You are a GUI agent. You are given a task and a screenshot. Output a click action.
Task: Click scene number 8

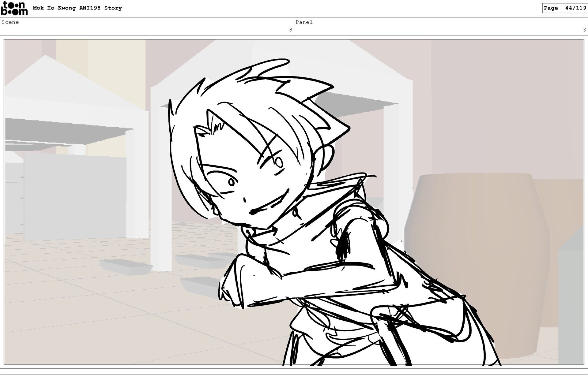(290, 30)
